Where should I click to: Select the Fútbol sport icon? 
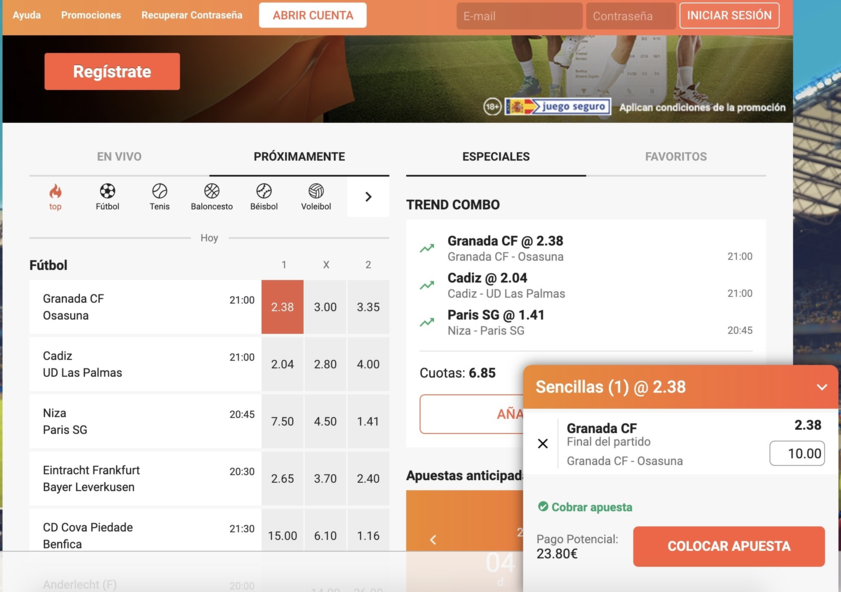(x=107, y=196)
